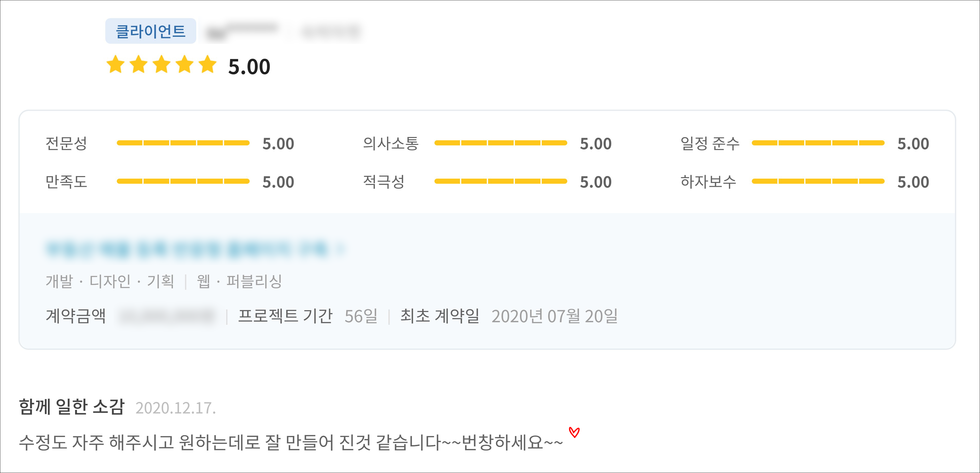This screenshot has height=473, width=980.
Task: Click the 의사소통 rating bar
Action: pos(500,143)
